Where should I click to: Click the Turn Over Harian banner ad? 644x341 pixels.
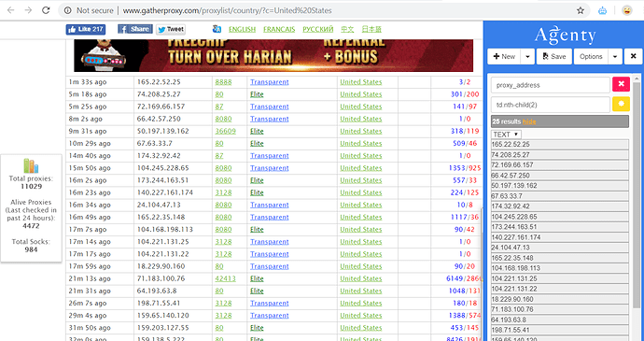point(273,55)
